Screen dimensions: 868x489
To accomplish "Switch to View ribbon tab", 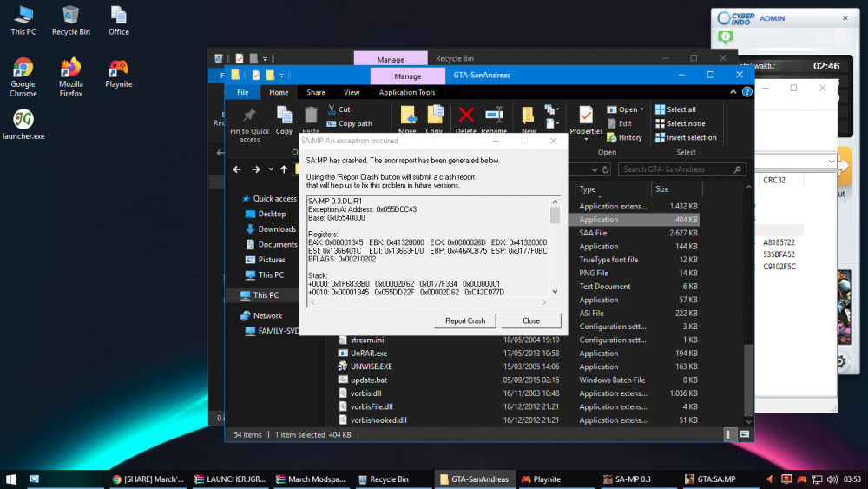I will click(x=352, y=92).
